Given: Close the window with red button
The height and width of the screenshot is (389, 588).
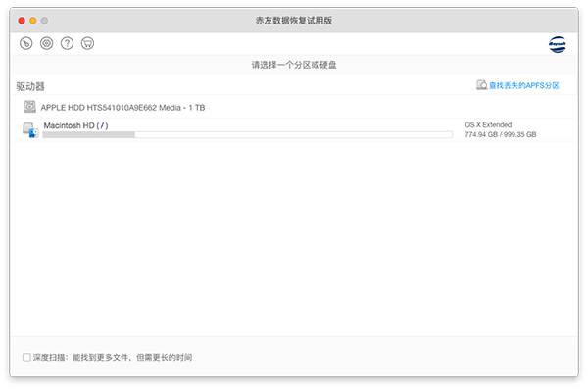Looking at the screenshot, I should [x=22, y=21].
